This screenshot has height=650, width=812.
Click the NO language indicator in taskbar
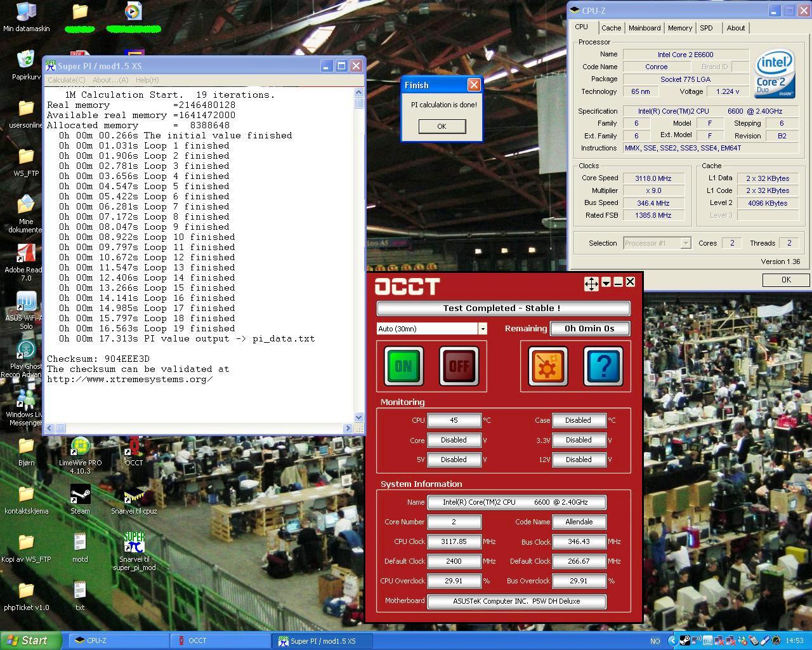655,641
